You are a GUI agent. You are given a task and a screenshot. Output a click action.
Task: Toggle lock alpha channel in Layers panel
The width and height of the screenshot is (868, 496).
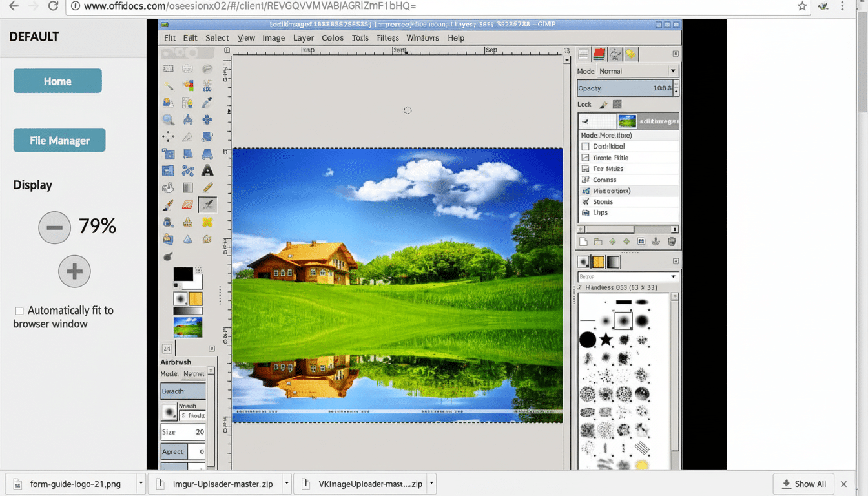[617, 104]
